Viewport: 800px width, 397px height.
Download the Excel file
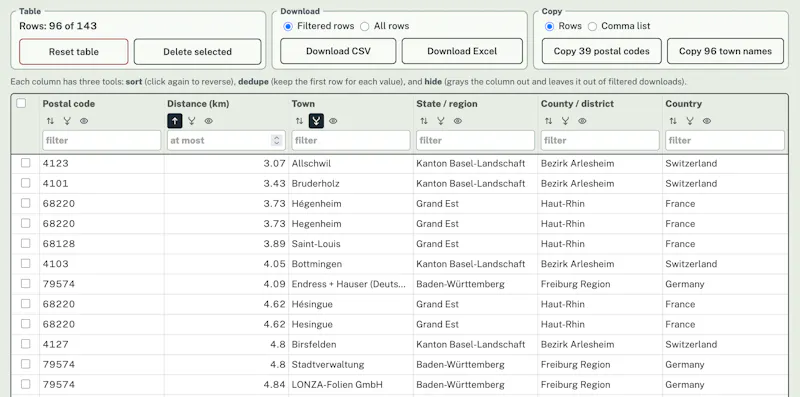coord(462,51)
